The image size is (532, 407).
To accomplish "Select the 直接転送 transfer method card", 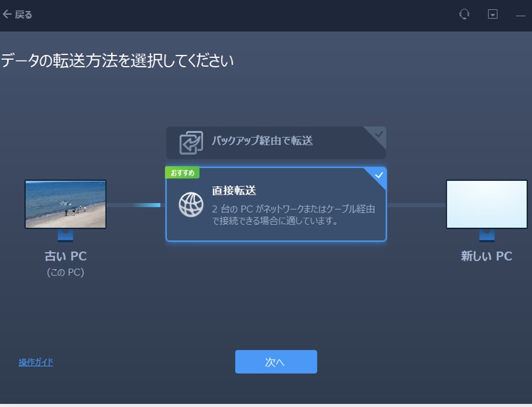I will point(276,205).
